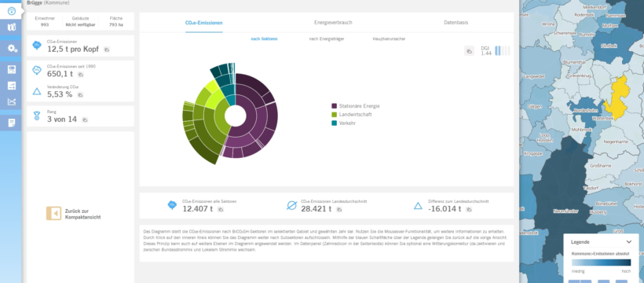
Task: Open the gears settings sidebar icon
Action: 13,48
